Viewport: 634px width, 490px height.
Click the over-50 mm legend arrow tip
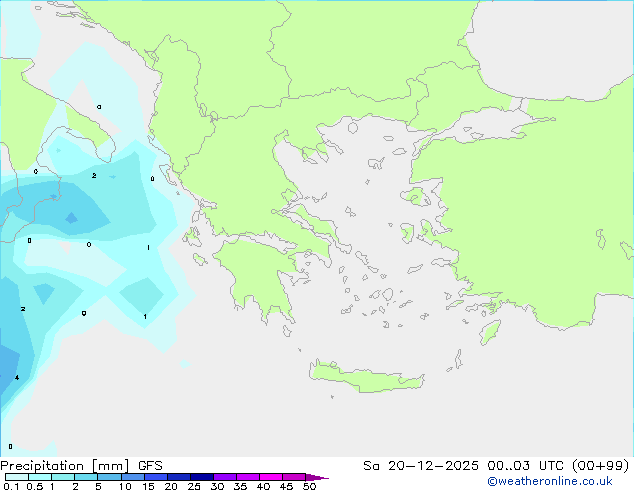(x=317, y=477)
